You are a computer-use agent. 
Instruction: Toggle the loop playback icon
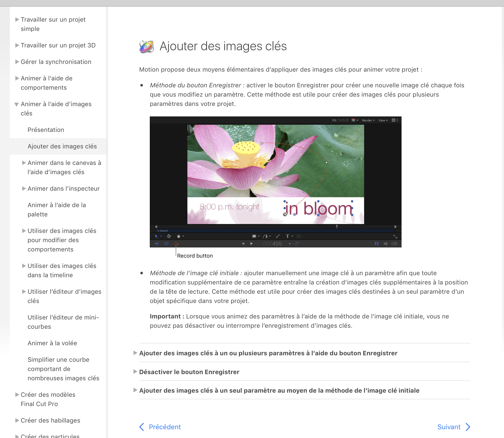coord(166,243)
